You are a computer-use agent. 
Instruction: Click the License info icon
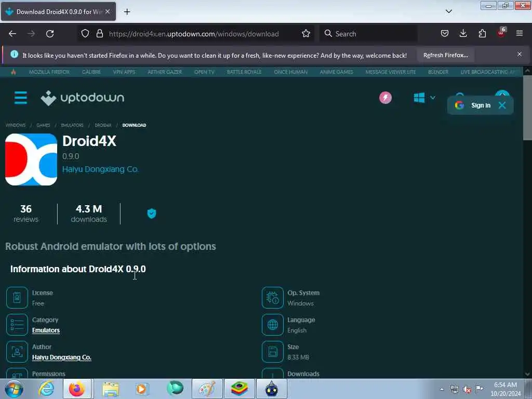17,298
